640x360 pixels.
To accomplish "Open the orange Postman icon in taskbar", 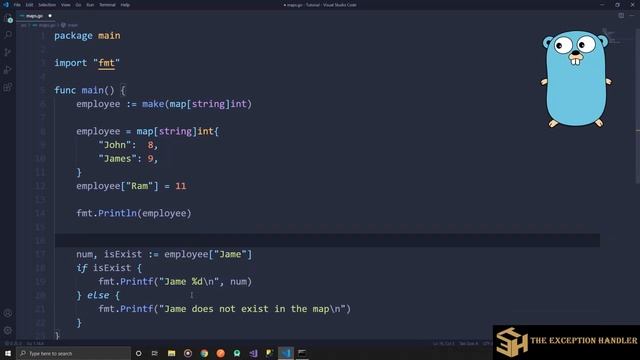I will pos(220,353).
